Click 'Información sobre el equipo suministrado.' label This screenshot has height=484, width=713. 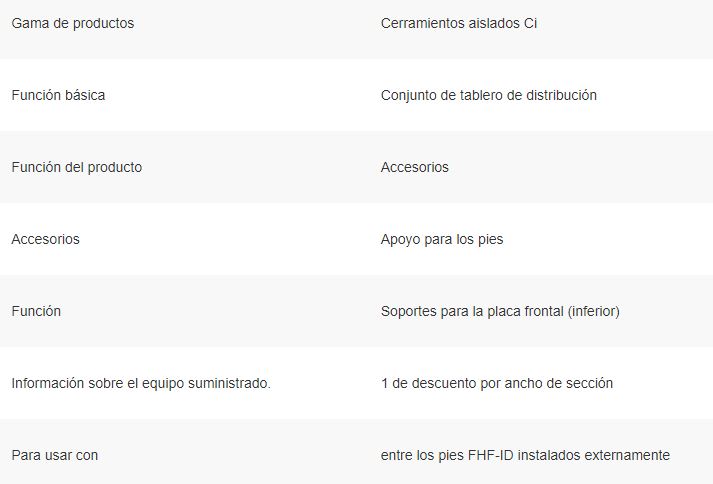tap(141, 383)
